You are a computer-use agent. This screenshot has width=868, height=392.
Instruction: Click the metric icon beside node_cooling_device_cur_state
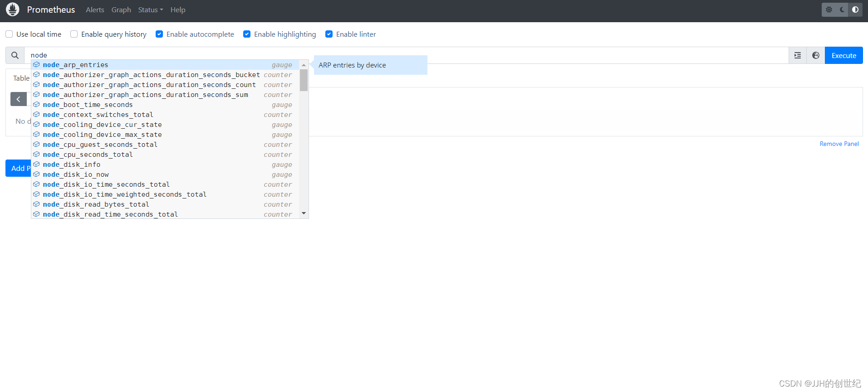point(36,125)
